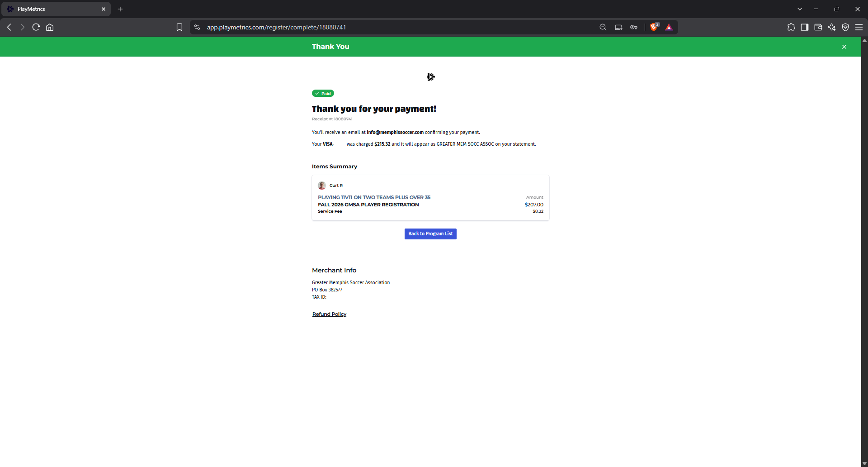Dismiss the green Thank You banner
The width and height of the screenshot is (868, 467).
(844, 47)
